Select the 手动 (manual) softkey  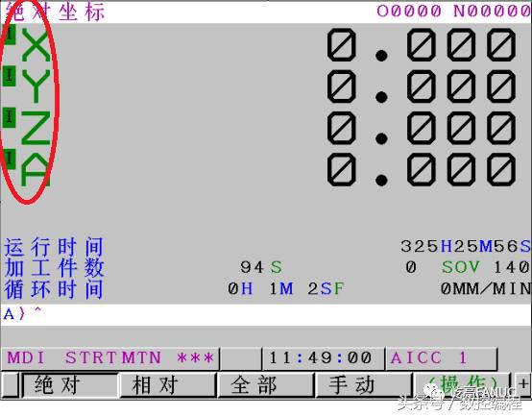[x=364, y=385]
